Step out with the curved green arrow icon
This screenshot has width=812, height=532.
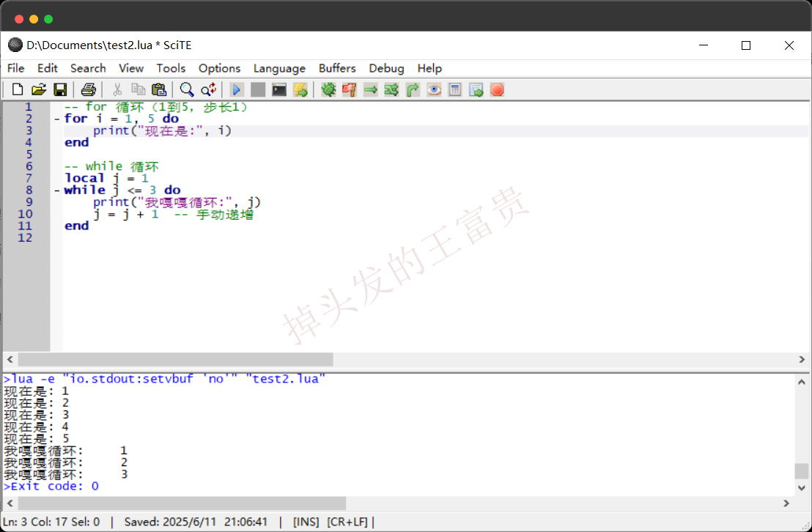pos(413,89)
